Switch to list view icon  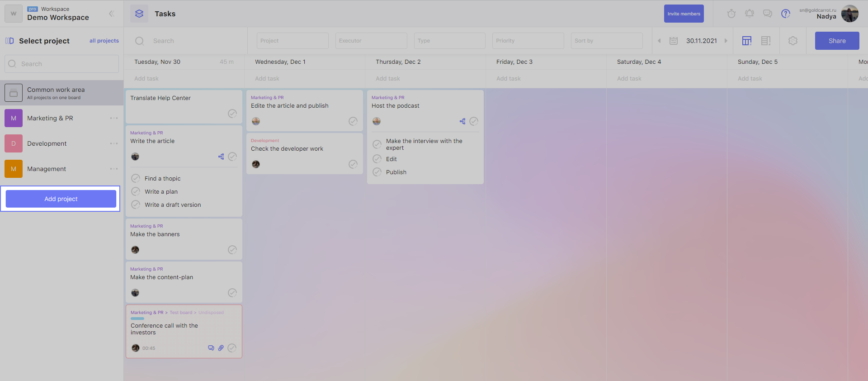(765, 41)
